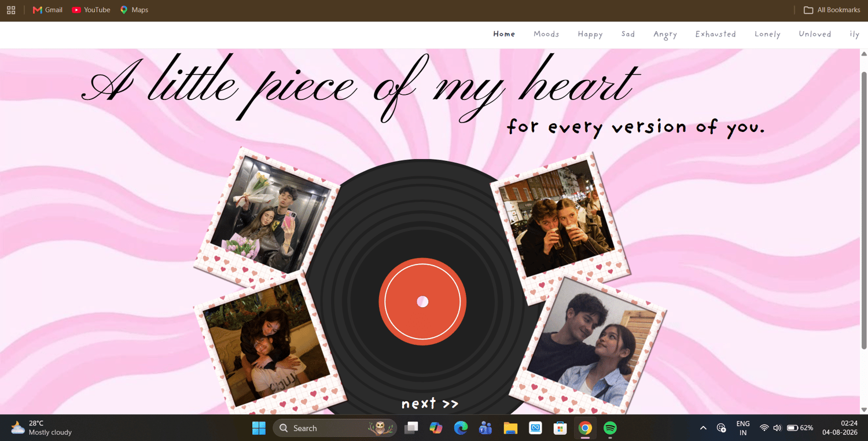Open Microsoft Store from the taskbar
This screenshot has width=868, height=441.
tap(560, 428)
